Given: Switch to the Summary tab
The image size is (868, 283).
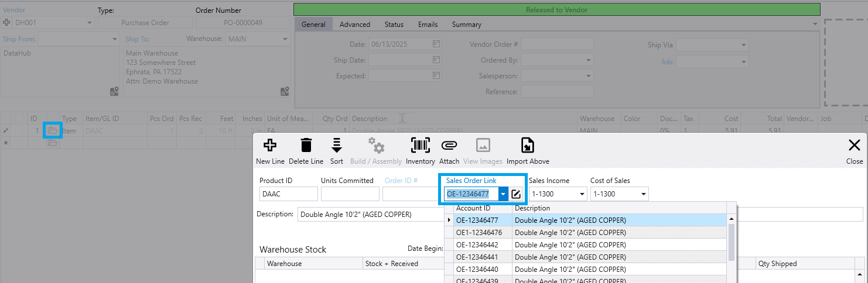Looking at the screenshot, I should pos(467,25).
